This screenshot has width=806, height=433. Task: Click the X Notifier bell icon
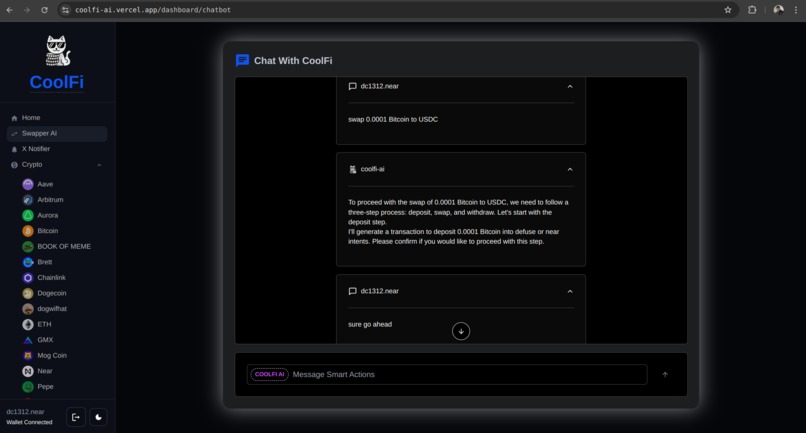(14, 149)
